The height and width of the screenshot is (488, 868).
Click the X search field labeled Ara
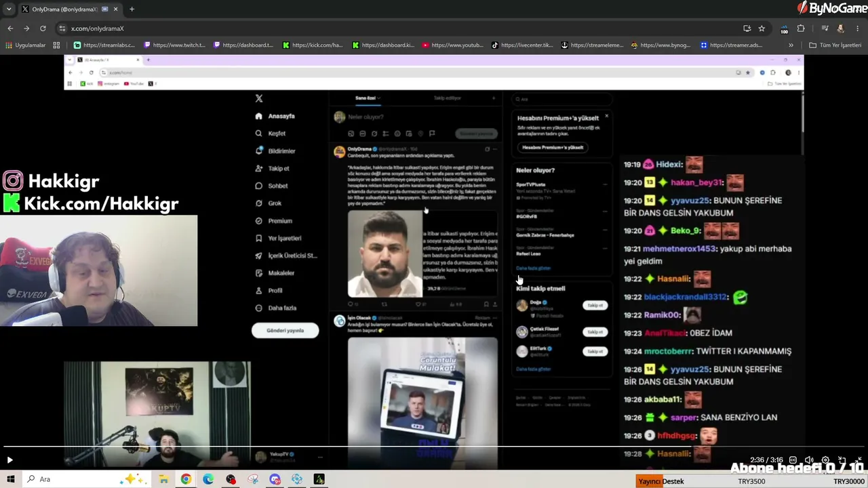point(561,99)
